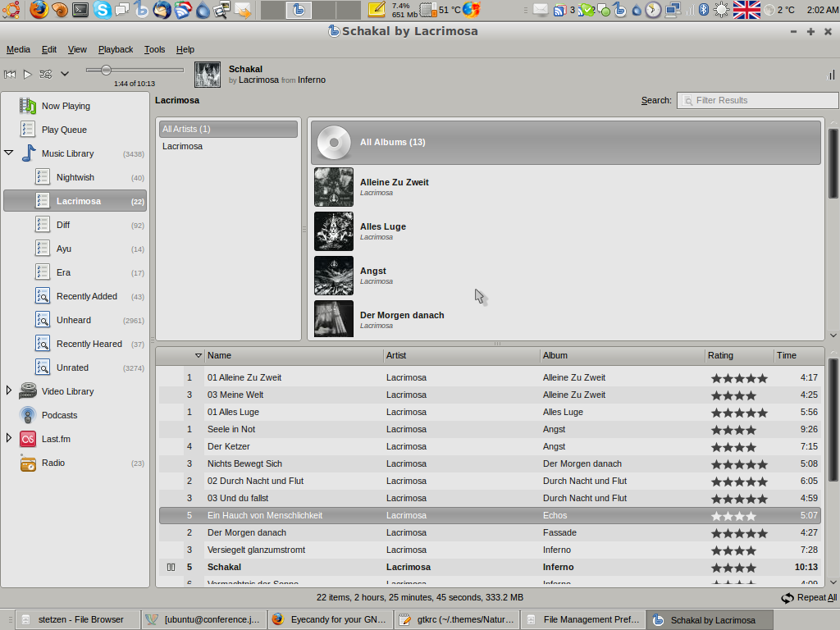The width and height of the screenshot is (840, 630).
Task: Collapse the Music Library tree
Action: coord(8,153)
